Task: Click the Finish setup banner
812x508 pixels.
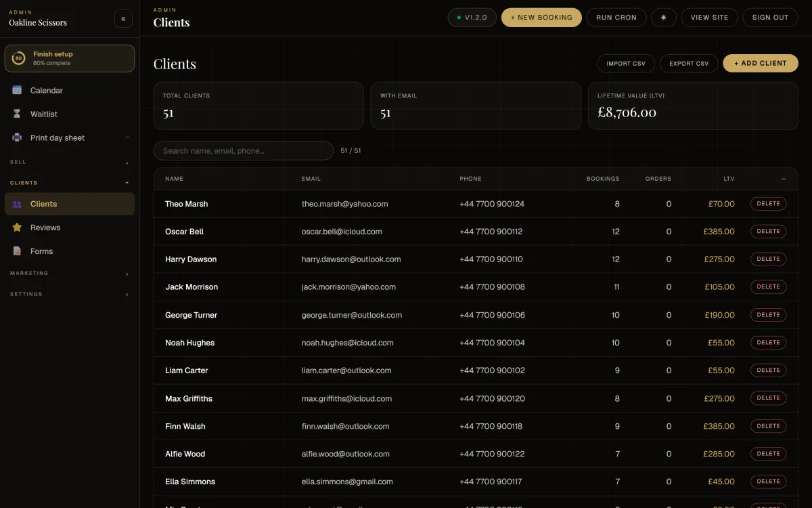Action: [70, 58]
